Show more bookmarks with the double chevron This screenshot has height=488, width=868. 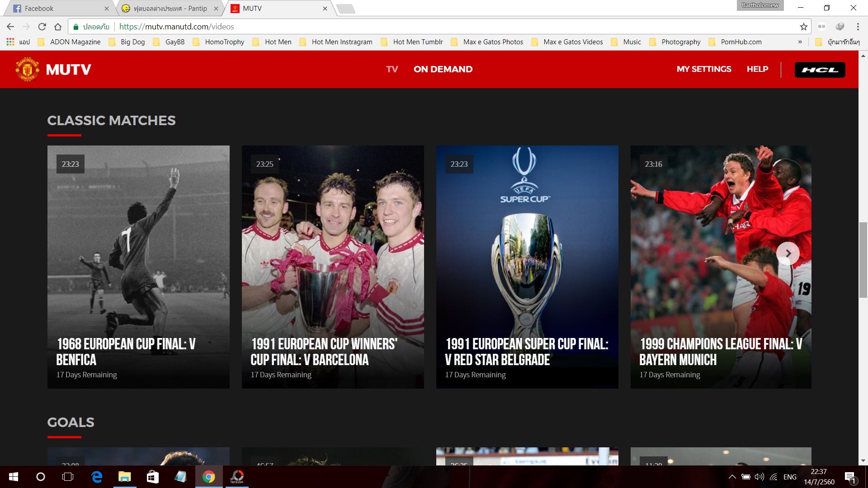pyautogui.click(x=800, y=42)
